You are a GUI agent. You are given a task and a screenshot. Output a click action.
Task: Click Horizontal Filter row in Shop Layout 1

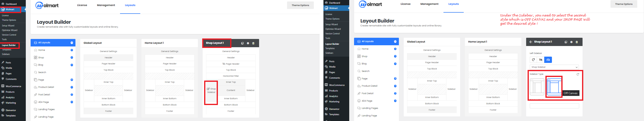pos(231,76)
